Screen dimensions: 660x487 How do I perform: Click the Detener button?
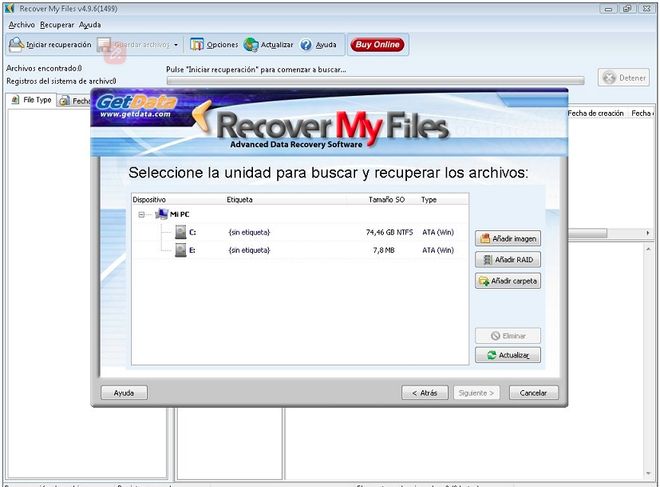point(624,78)
